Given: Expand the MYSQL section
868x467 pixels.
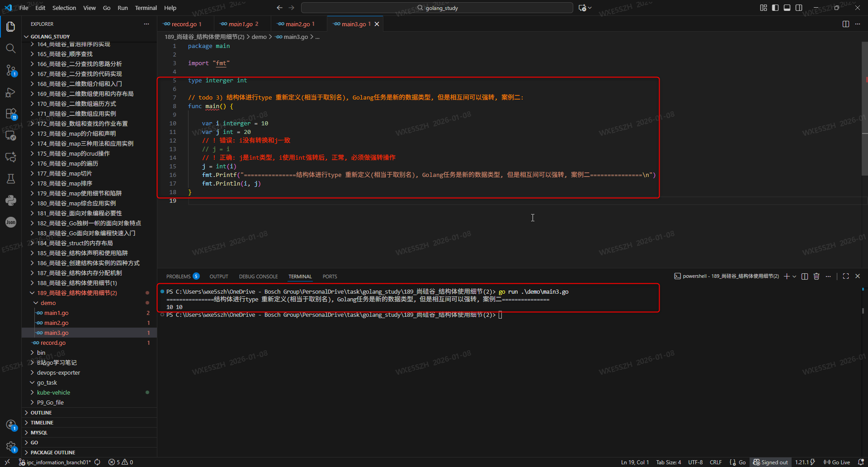Looking at the screenshot, I should click(89, 433).
